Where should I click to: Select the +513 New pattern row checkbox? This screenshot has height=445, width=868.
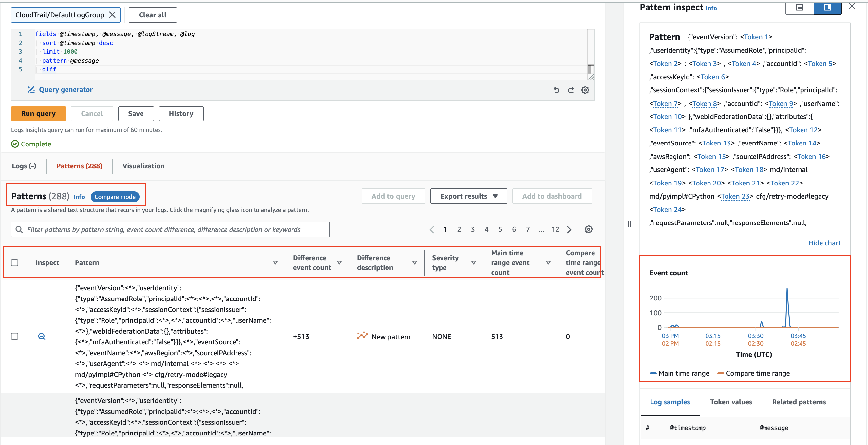(14, 337)
